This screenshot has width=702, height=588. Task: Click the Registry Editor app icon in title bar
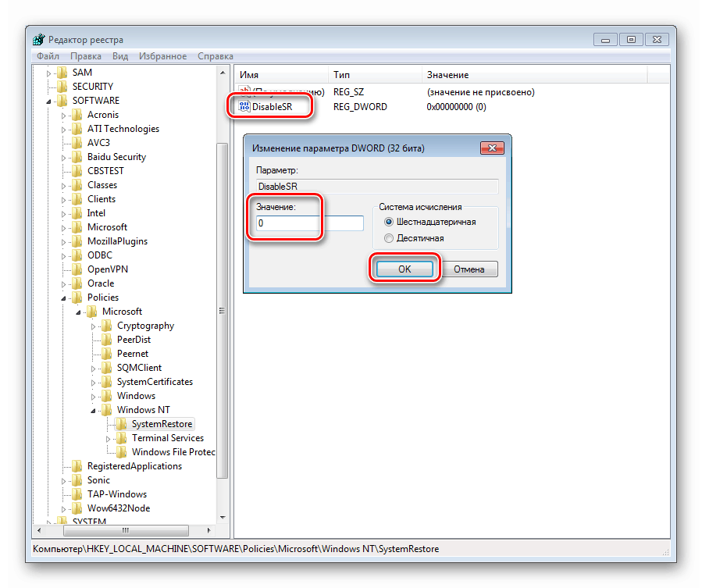[x=38, y=39]
